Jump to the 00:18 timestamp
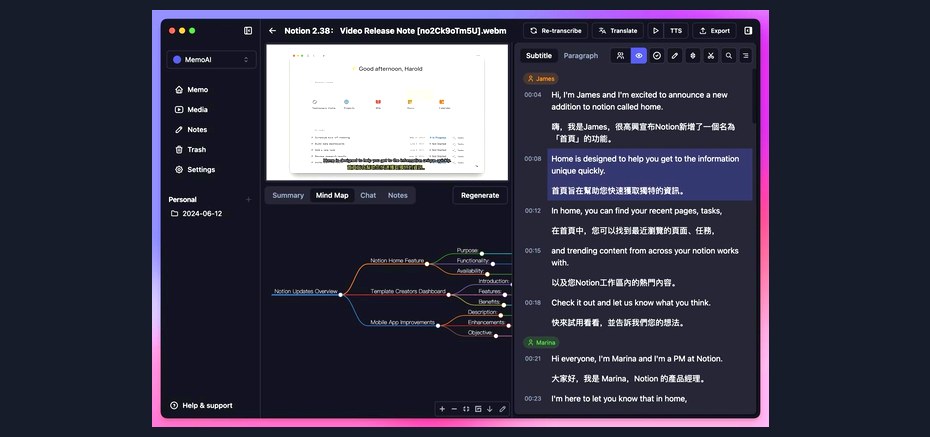The image size is (930, 437). pyautogui.click(x=533, y=303)
